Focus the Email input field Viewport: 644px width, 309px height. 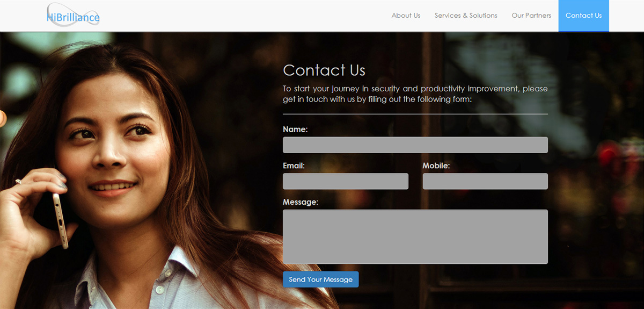pyautogui.click(x=346, y=181)
